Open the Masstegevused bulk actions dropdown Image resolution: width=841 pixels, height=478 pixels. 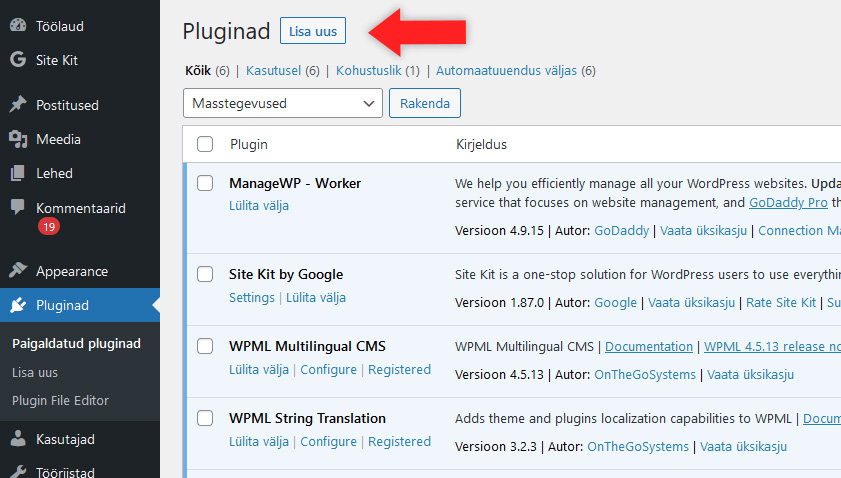pos(283,103)
